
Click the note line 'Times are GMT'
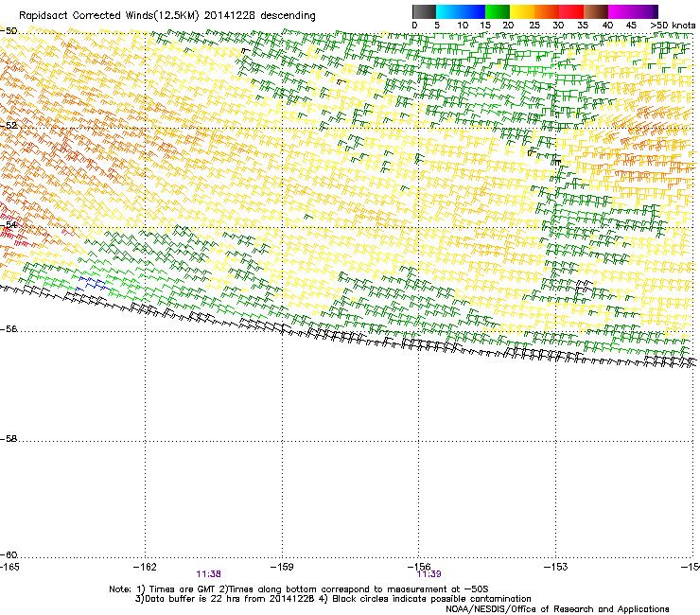183,589
